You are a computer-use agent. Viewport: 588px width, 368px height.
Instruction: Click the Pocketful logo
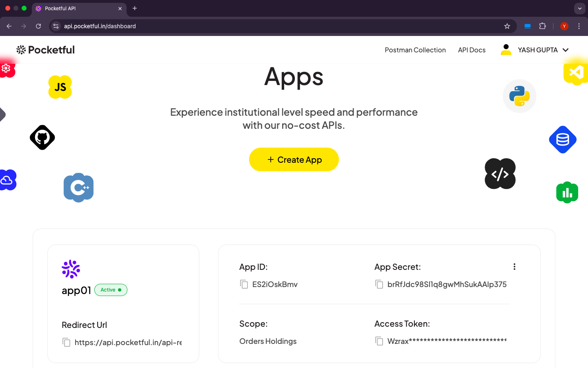45,49
